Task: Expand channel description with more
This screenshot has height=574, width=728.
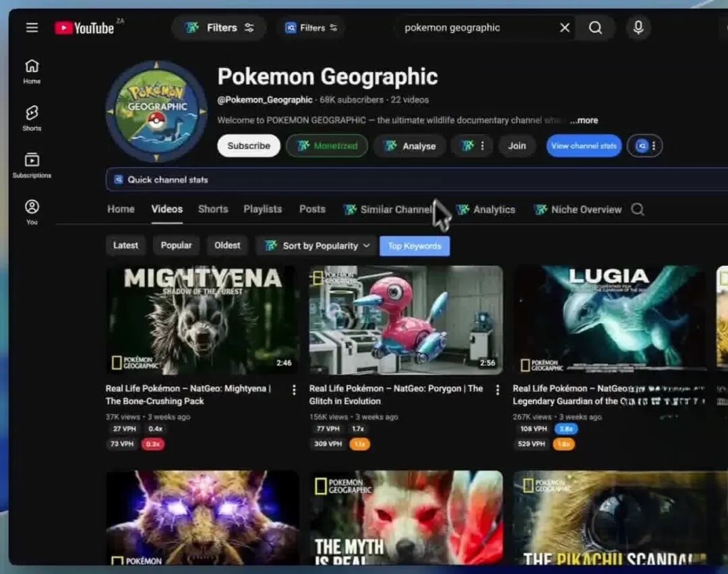Action: pos(583,120)
